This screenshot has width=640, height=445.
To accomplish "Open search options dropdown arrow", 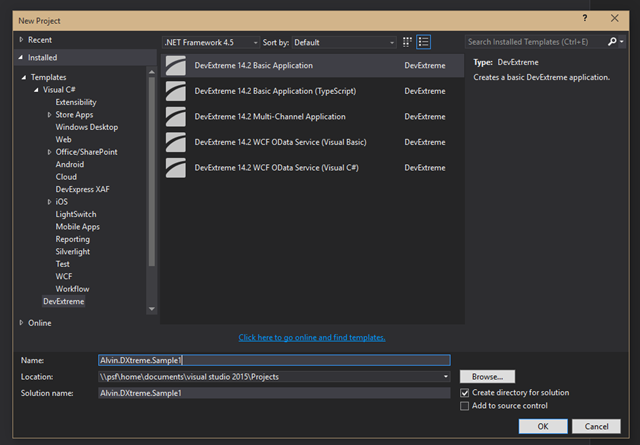I will 622,42.
